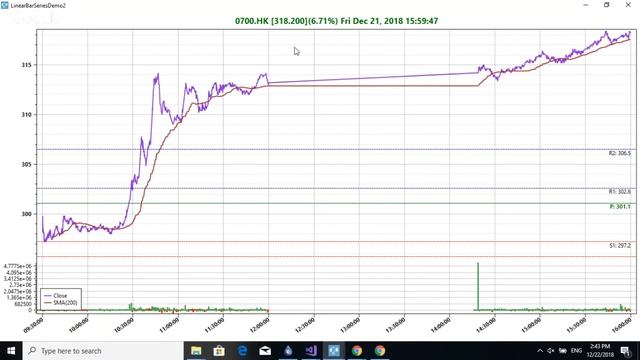Click the 09:30:00 time axis label
This screenshot has width=640, height=360.
pos(33,326)
